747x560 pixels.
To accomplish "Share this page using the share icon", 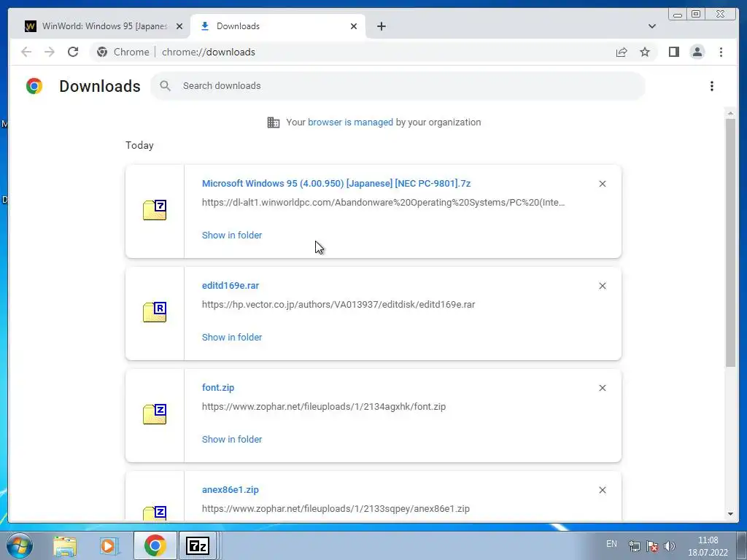I will [x=622, y=52].
